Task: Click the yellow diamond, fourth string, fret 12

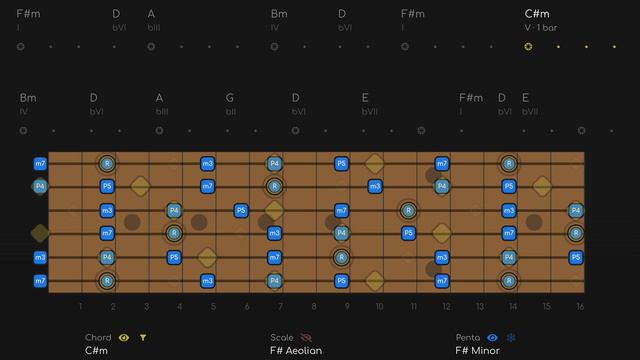Action: click(x=442, y=233)
